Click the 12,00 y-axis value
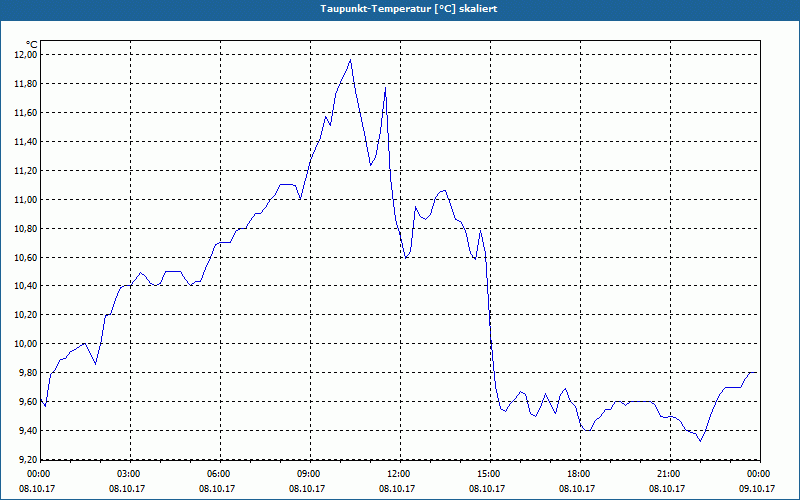Screen dimensions: 800x500 pyautogui.click(x=26, y=55)
